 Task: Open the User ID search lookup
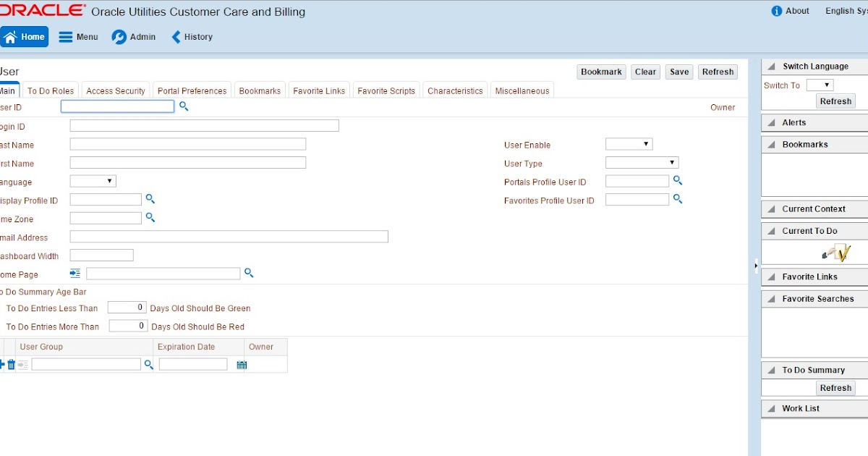pyautogui.click(x=183, y=106)
